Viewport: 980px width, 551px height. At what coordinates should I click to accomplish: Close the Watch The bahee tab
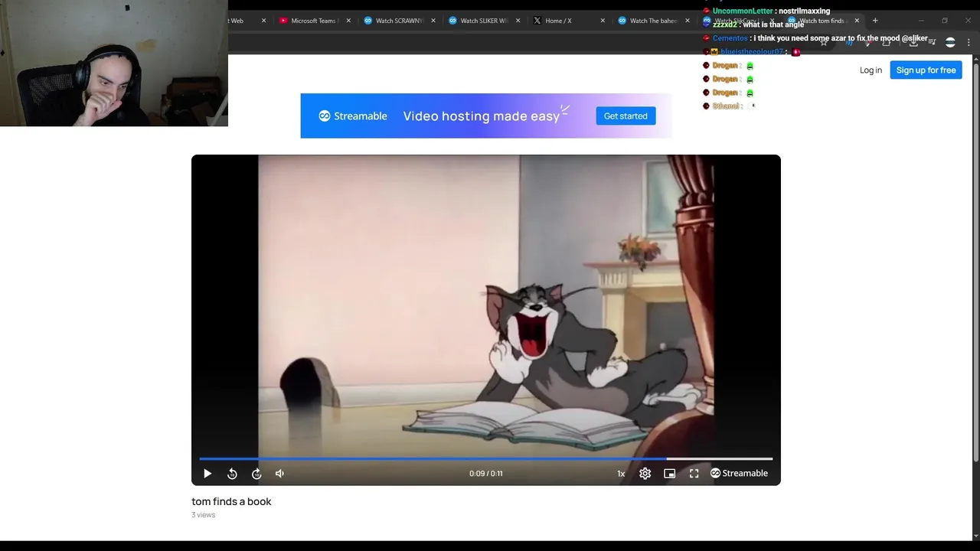[688, 21]
